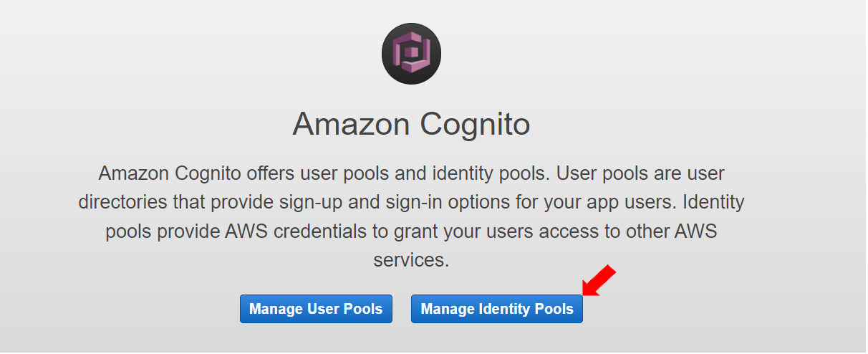
Task: Open Manage User Pools
Action: (316, 309)
